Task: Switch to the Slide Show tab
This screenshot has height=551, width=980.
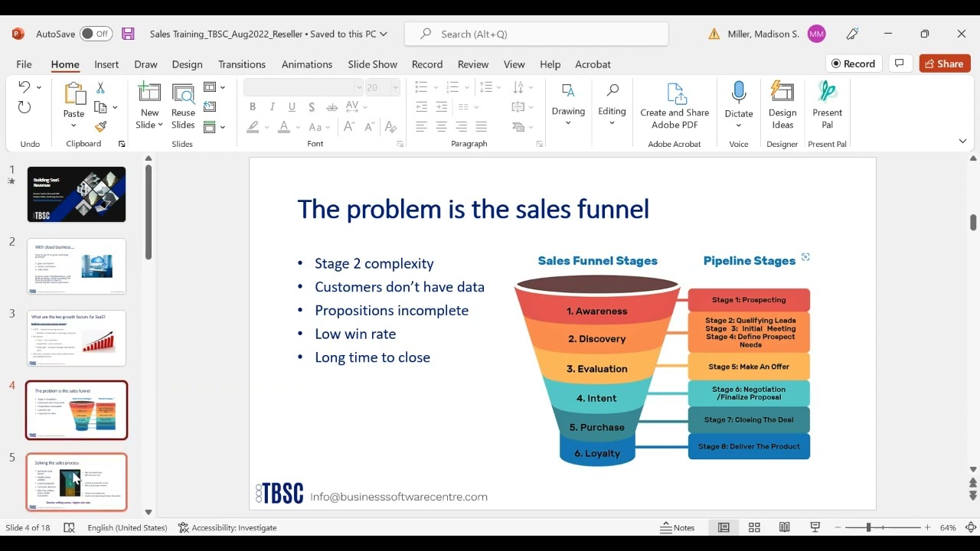Action: coord(372,64)
